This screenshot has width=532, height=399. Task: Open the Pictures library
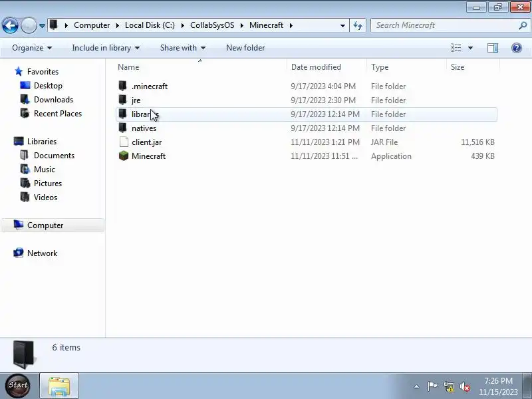(47, 184)
